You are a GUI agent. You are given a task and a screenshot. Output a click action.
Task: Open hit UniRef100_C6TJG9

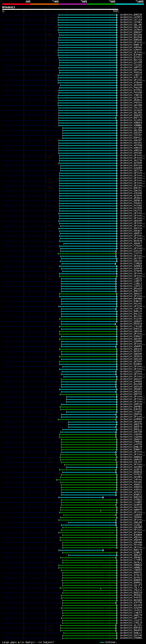click(131, 20)
